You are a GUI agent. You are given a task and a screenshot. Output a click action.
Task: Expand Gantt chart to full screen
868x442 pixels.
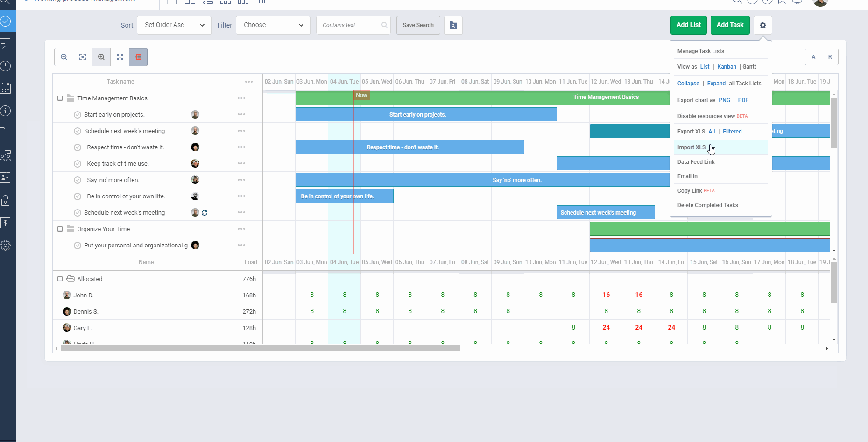[x=120, y=57]
